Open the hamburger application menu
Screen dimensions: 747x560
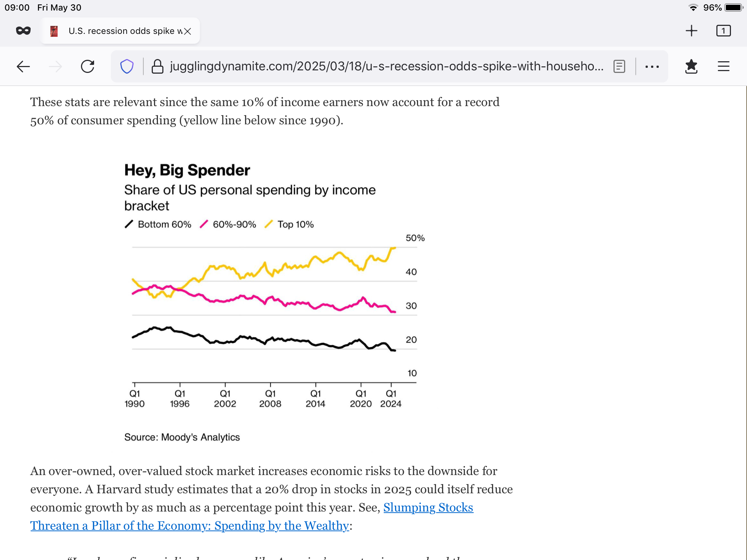tap(723, 67)
